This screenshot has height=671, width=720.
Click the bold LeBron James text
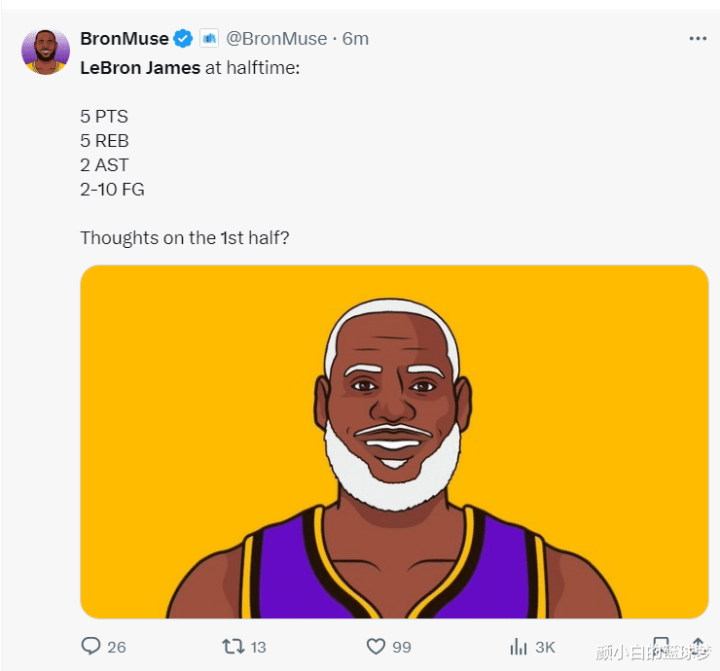point(141,68)
